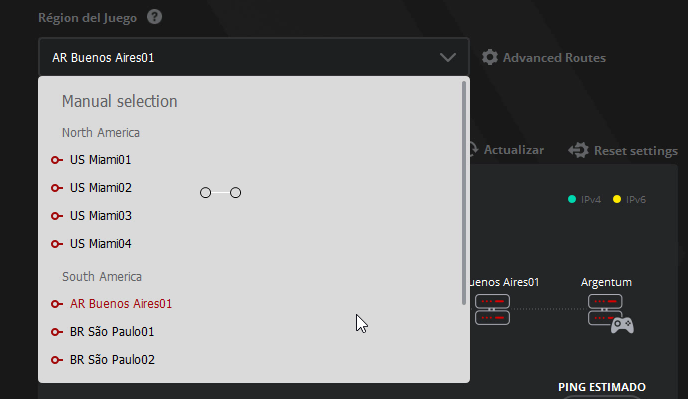Select US Miami02 from the list
This screenshot has width=688, height=399.
(100, 188)
